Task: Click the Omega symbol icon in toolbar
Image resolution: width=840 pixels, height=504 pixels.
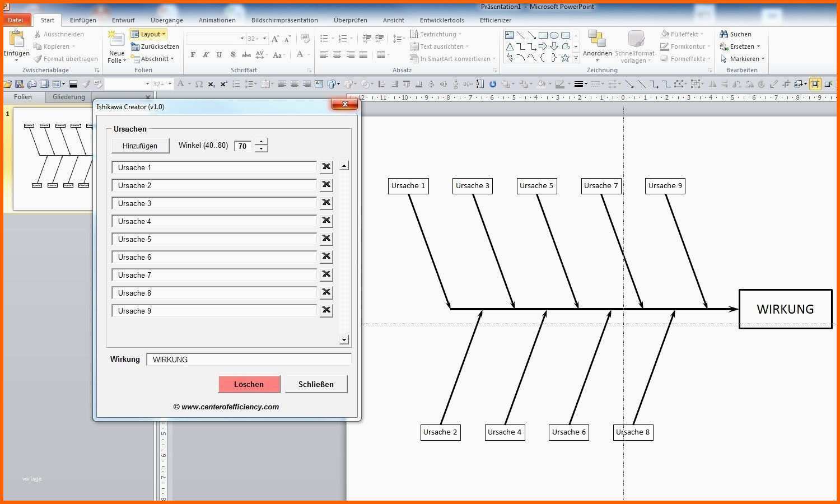Action: [199, 84]
